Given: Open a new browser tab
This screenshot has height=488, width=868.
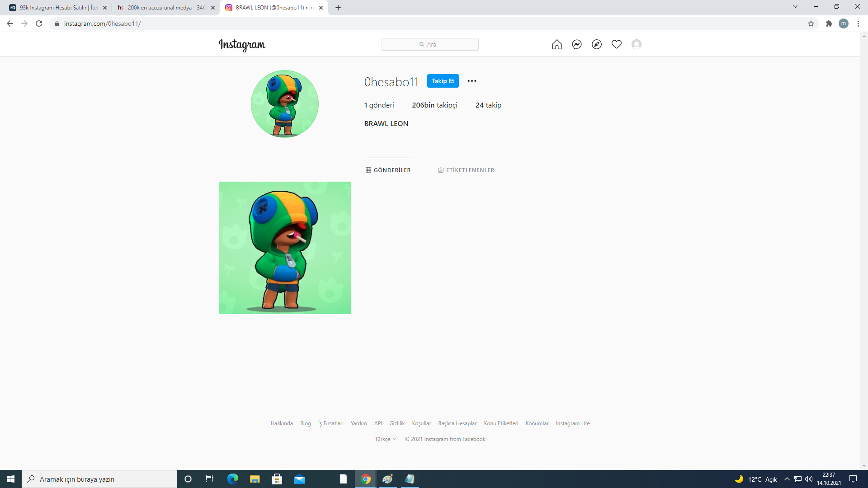Looking at the screenshot, I should [338, 8].
